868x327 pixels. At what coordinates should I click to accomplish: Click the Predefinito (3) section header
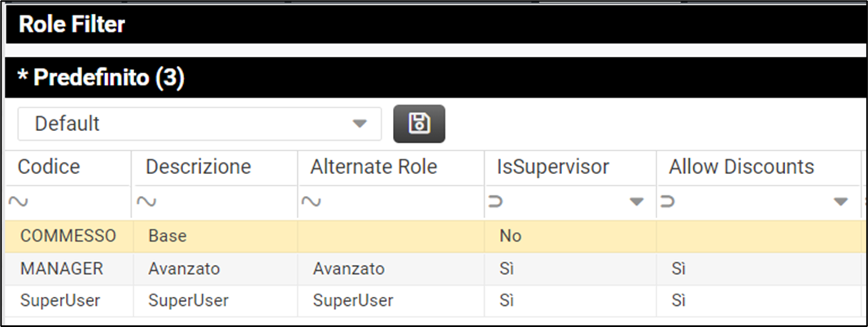pyautogui.click(x=101, y=78)
